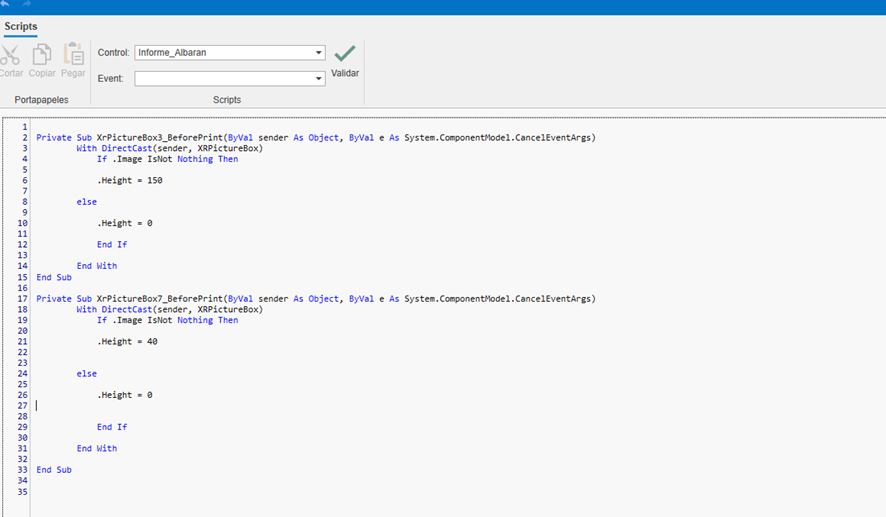The image size is (886, 517).
Task: Click 'If .Image IsNot Nothing Then' on line 4
Action: point(167,159)
